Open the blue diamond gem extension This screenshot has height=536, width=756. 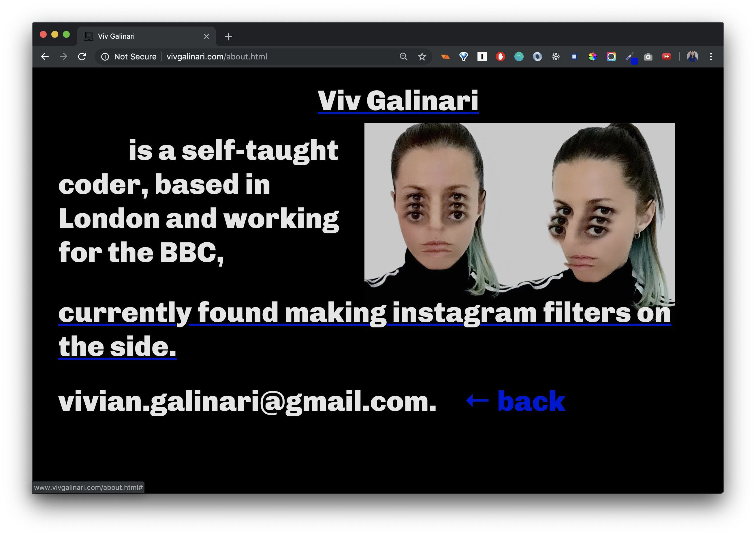pyautogui.click(x=463, y=57)
